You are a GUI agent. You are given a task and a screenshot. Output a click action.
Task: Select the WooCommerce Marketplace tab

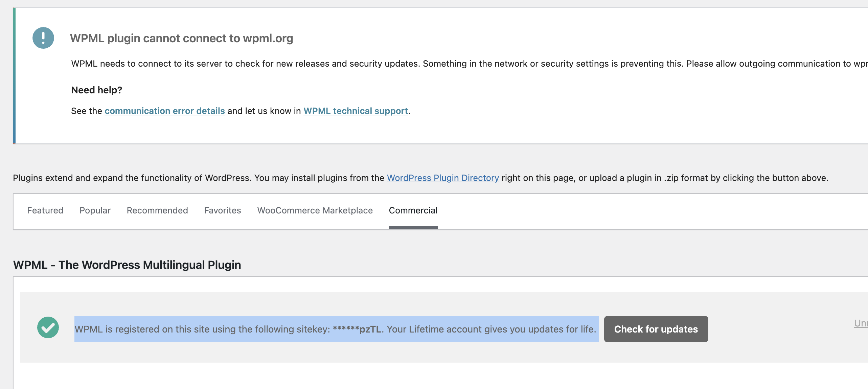click(315, 210)
